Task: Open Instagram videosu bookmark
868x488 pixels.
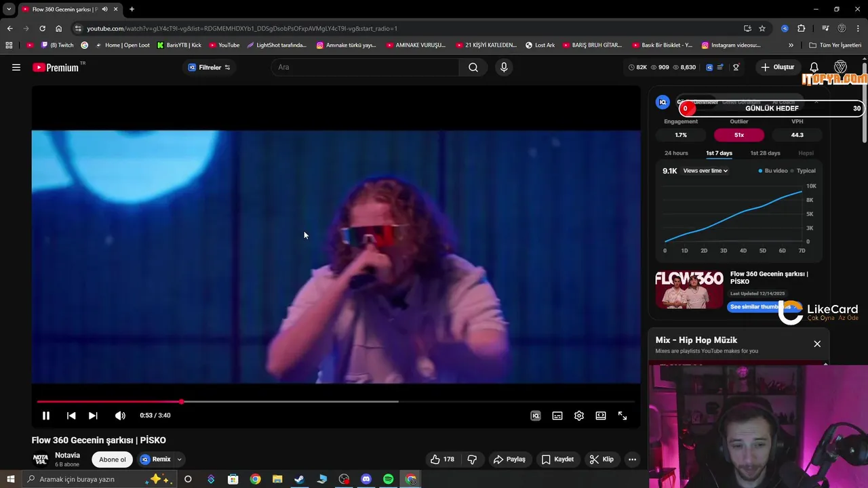Action: tap(731, 45)
